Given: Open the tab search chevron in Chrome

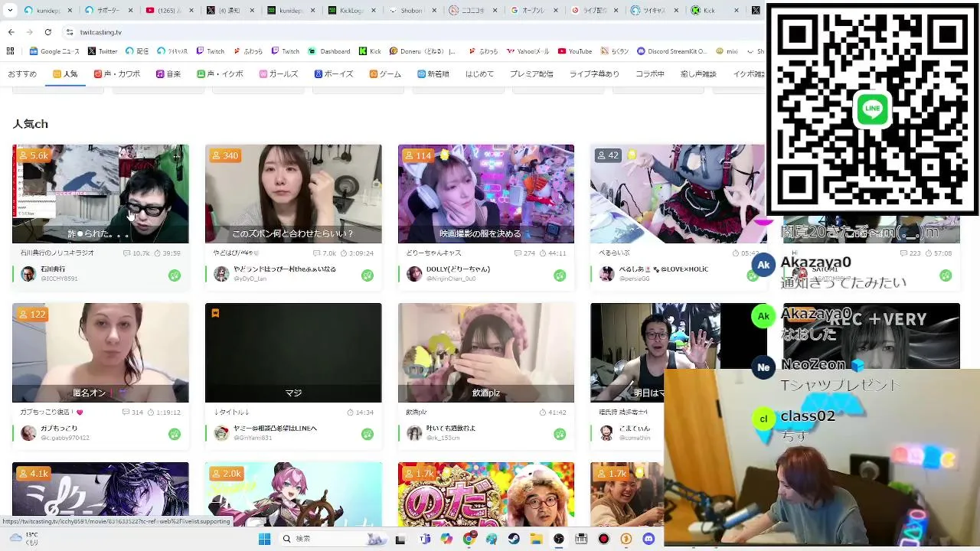Looking at the screenshot, I should 10,11.
